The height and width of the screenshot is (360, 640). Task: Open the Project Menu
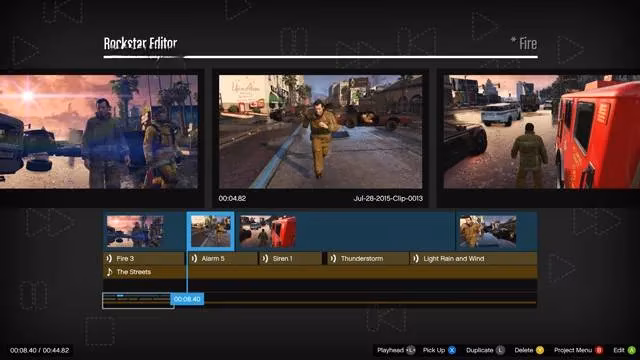(573, 350)
